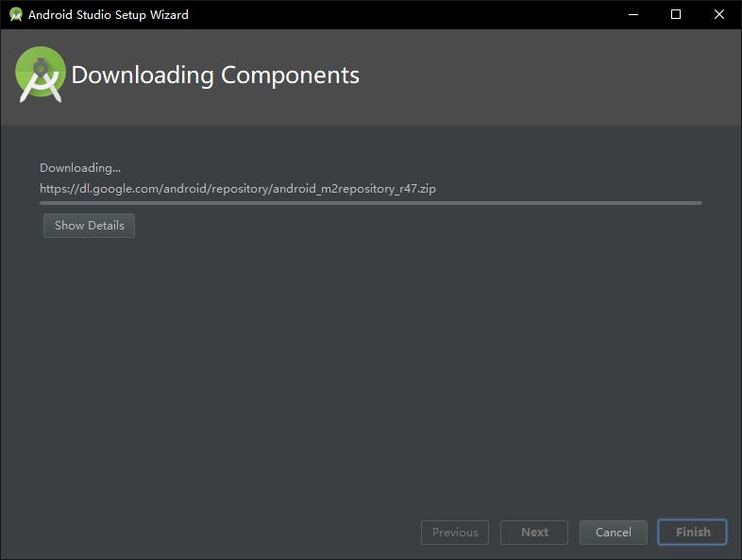Viewport: 742px width, 560px height.
Task: Click the Android Studio logo in header
Action: [41, 75]
